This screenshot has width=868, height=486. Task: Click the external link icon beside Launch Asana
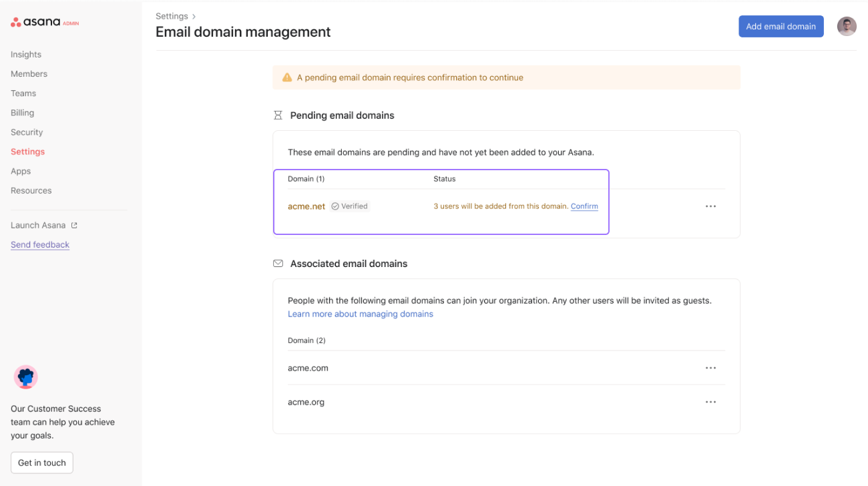74,226
